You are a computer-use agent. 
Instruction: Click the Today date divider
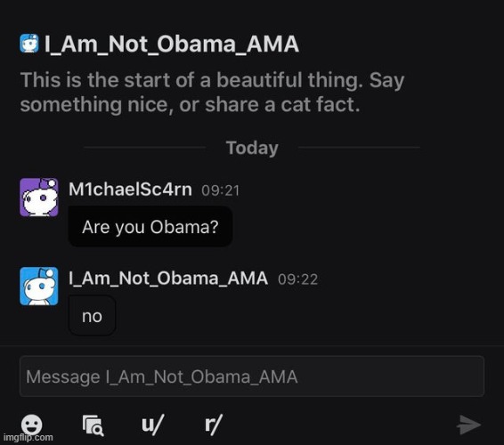point(252,148)
